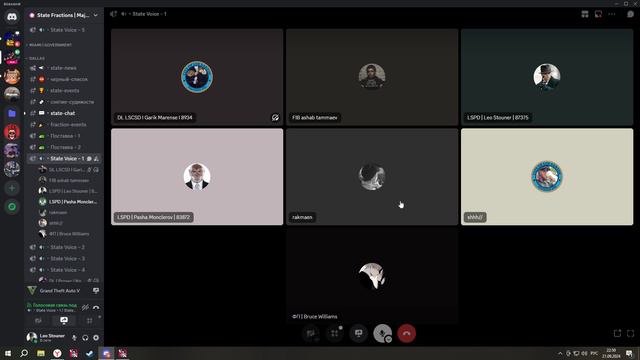
Task: Switch the grid layout view icon
Action: (x=585, y=14)
